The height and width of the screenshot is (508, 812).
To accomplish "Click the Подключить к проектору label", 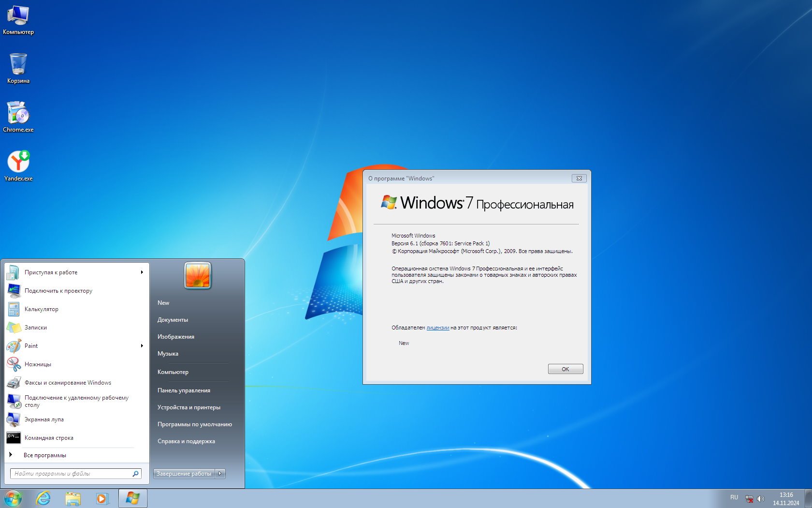I will coord(58,291).
